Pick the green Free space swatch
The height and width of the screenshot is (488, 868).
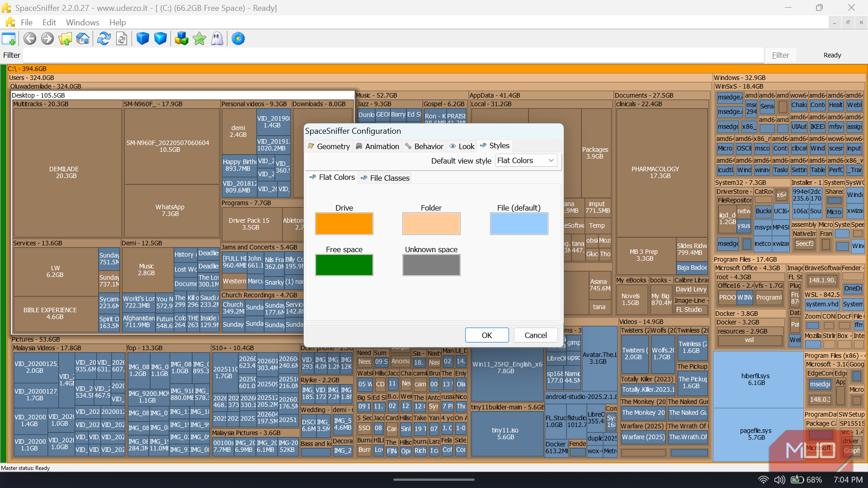[x=344, y=265]
